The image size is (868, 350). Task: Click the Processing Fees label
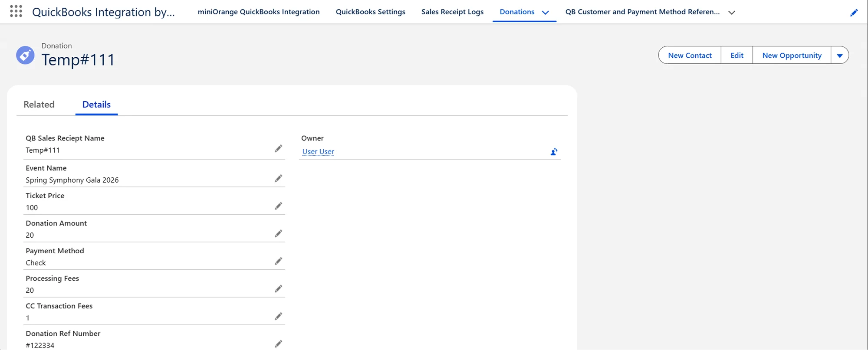point(52,278)
